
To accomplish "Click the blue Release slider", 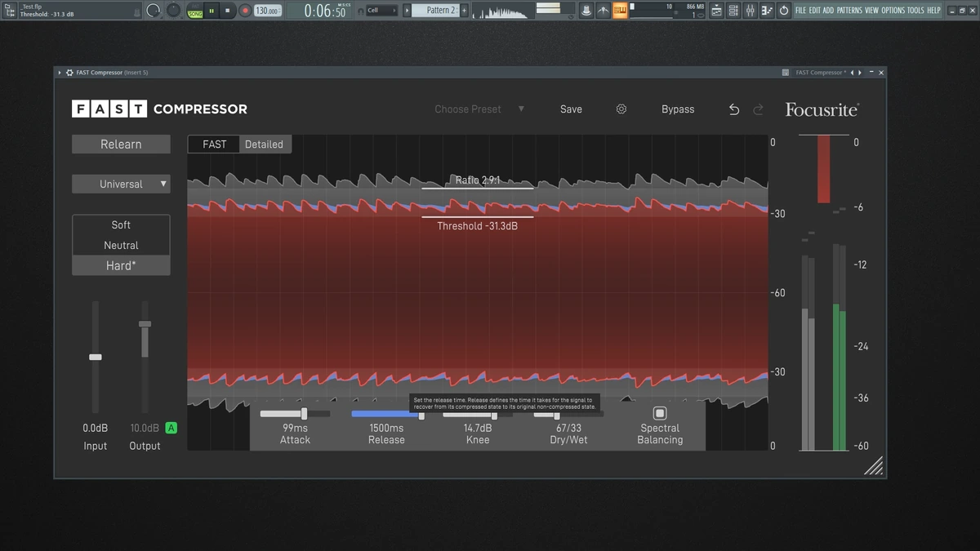I will (x=386, y=414).
